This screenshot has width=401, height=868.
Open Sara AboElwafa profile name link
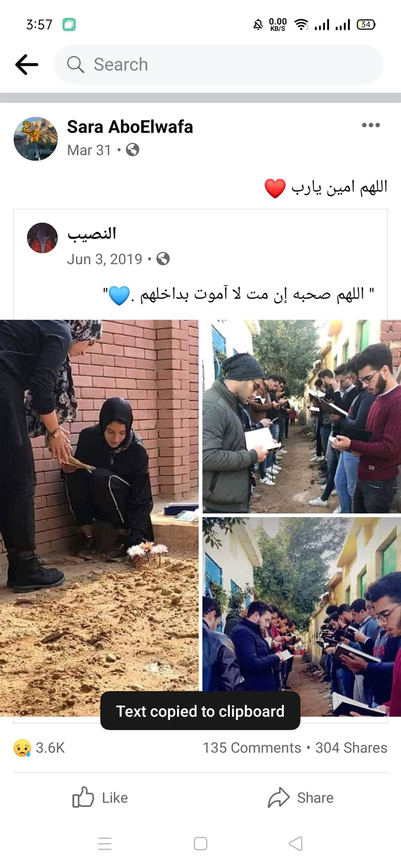130,127
